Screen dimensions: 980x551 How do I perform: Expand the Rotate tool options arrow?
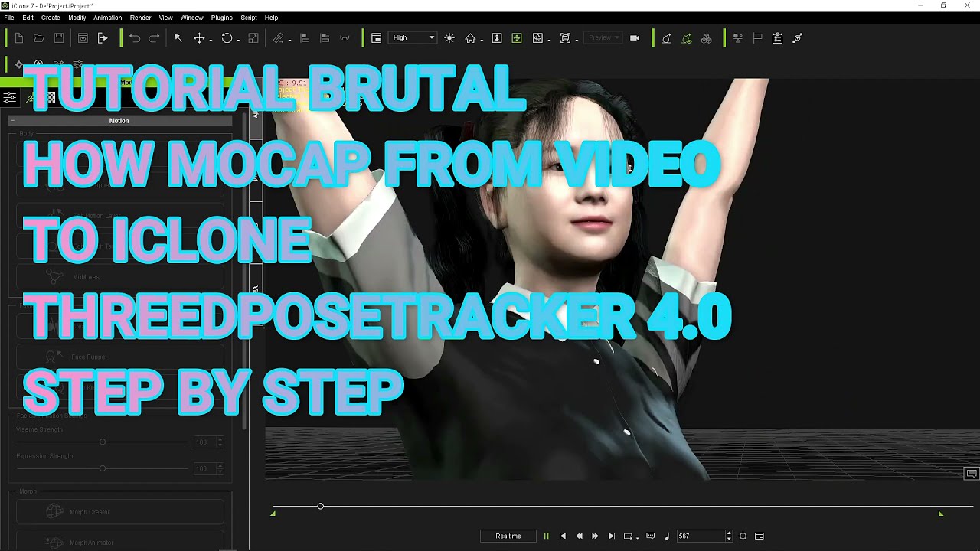click(238, 40)
